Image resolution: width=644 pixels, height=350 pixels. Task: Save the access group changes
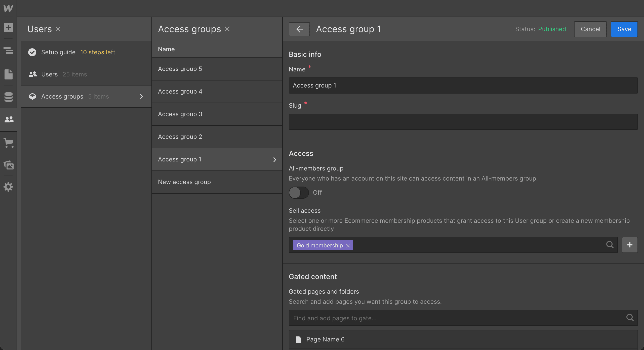[x=624, y=29]
